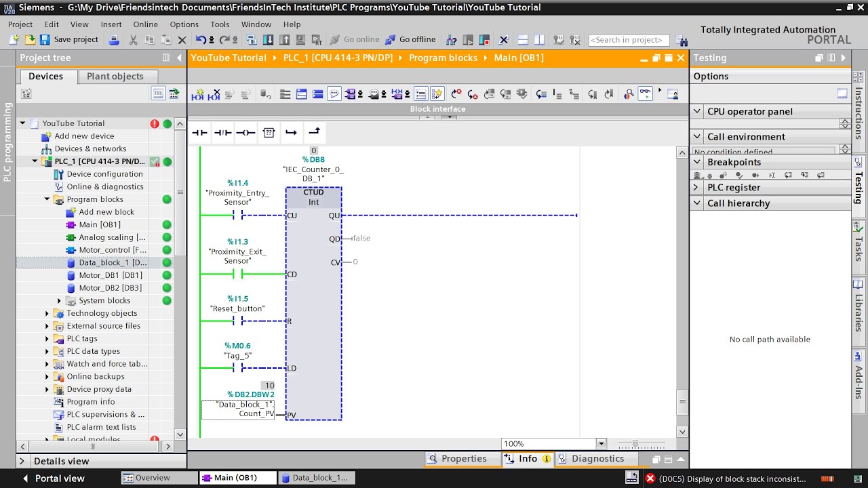Viewport: 868px width, 488px height.
Task: Open the 100% zoom dropdown
Action: click(601, 444)
